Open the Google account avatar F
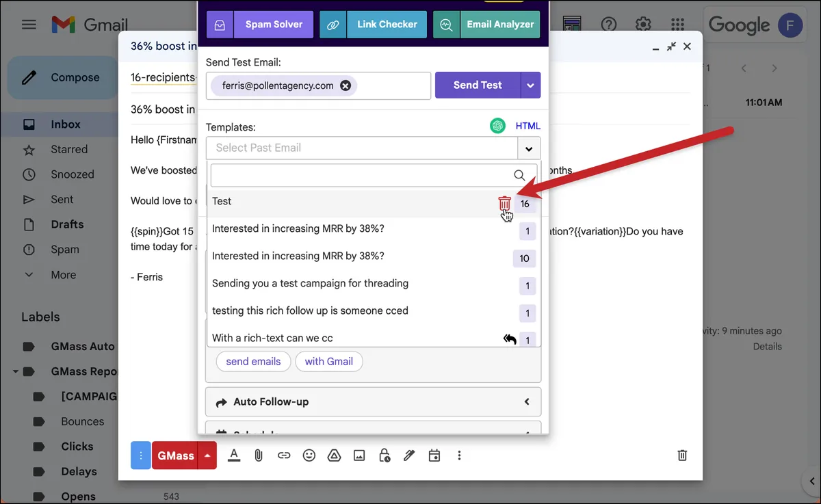 tap(790, 25)
